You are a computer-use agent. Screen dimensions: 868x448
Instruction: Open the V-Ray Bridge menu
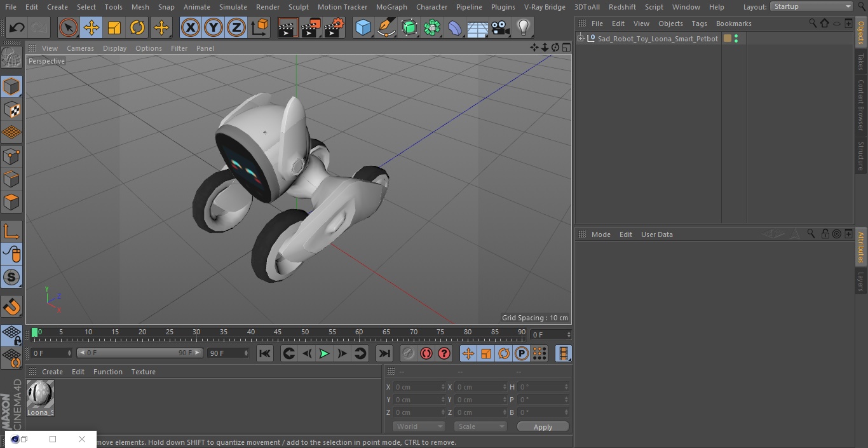[x=545, y=7]
